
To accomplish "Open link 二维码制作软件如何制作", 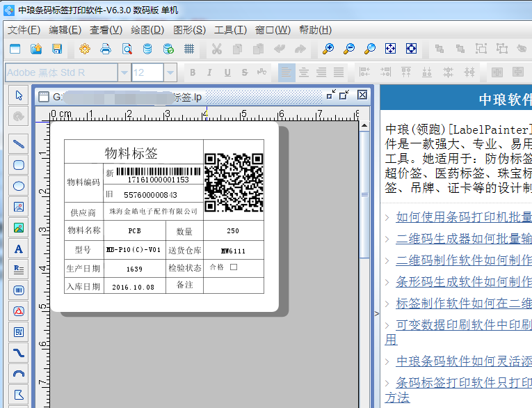I will point(464,260).
